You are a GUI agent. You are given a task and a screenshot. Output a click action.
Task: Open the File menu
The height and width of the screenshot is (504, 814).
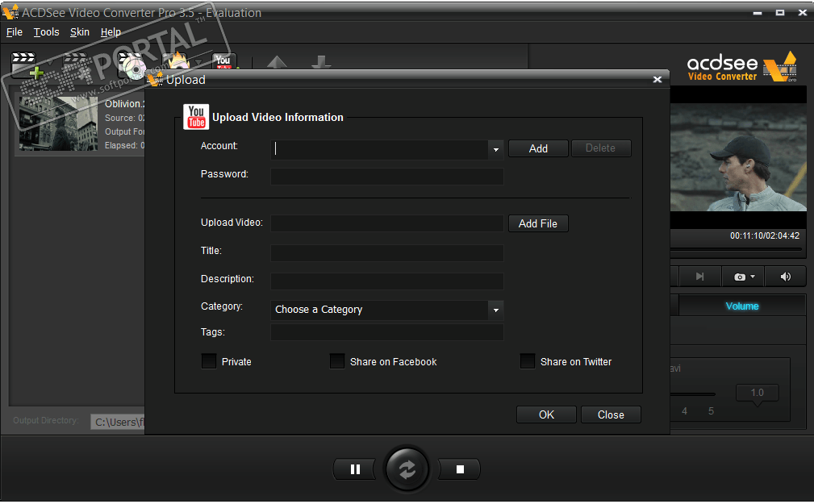[14, 32]
